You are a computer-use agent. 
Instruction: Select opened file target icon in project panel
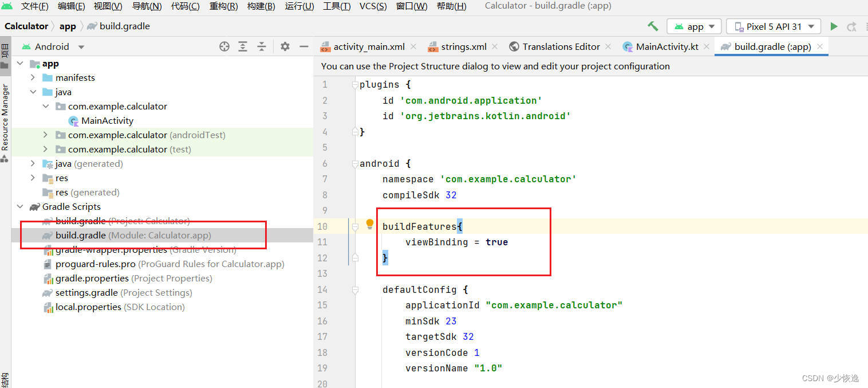(x=224, y=46)
